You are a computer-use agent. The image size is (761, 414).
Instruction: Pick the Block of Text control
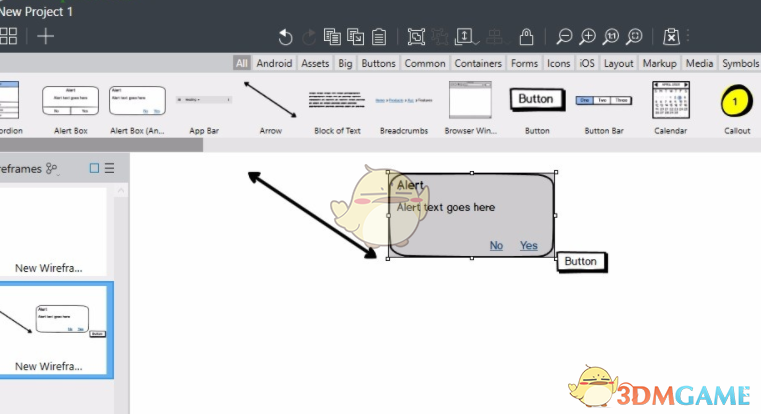[337, 108]
